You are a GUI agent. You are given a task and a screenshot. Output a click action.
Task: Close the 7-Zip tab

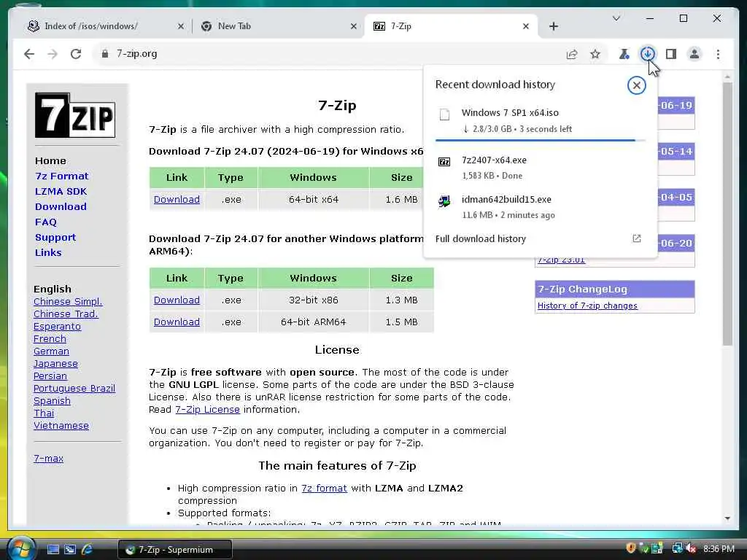pos(525,26)
